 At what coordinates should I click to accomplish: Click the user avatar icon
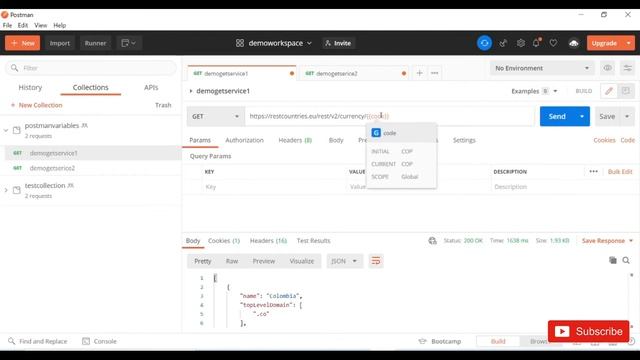(573, 43)
